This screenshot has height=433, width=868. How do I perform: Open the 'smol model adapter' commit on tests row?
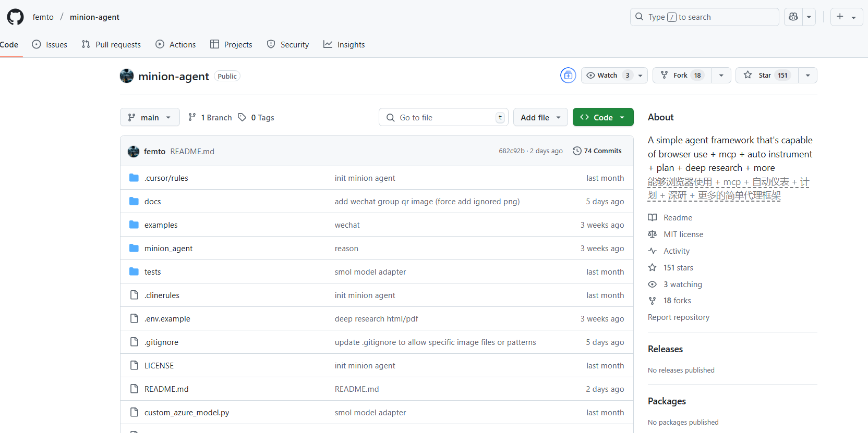pos(370,271)
